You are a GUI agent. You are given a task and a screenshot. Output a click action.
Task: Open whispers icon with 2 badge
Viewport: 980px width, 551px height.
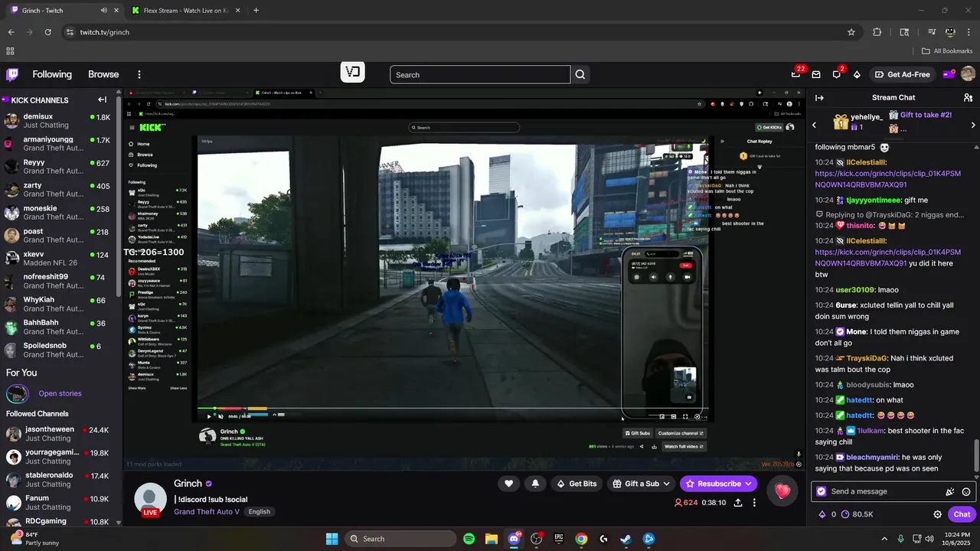click(x=837, y=74)
